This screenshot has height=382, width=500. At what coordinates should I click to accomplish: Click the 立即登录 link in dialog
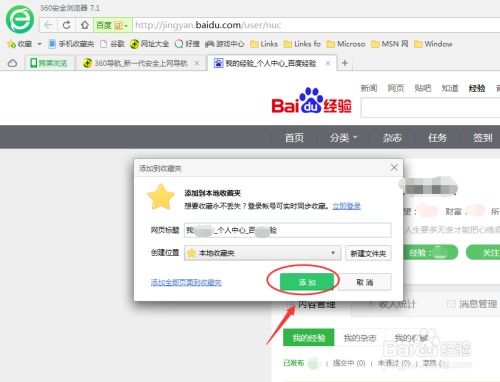[x=347, y=206]
